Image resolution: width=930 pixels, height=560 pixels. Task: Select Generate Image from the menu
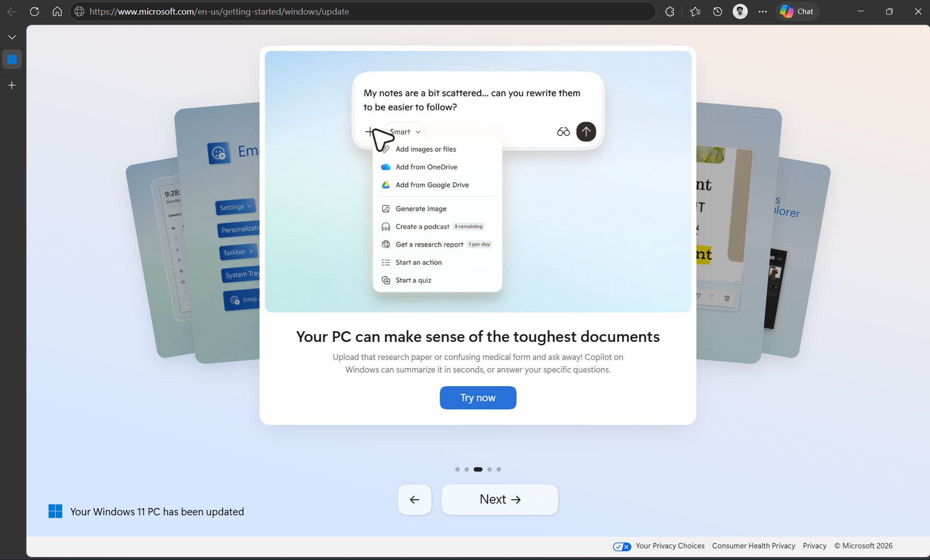421,208
